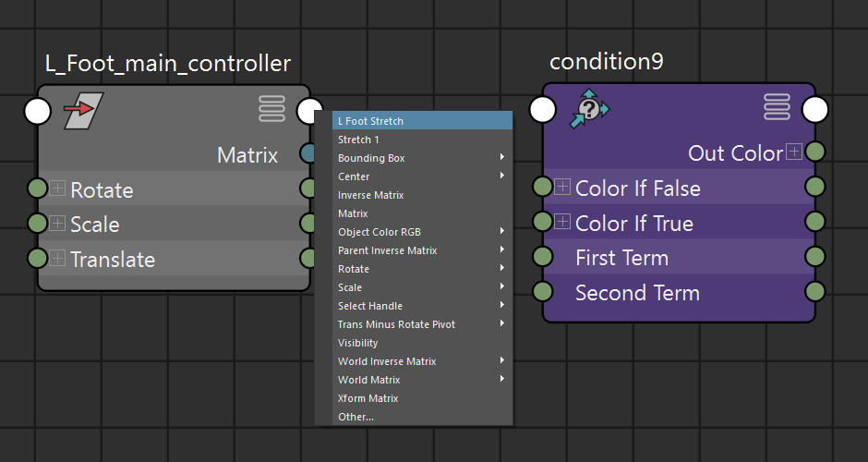
Task: Expand the Out Color attribute plus box
Action: tap(794, 152)
